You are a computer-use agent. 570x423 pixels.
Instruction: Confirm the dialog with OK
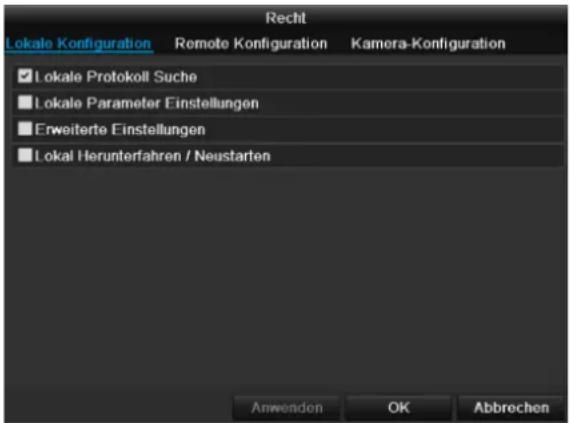click(398, 408)
